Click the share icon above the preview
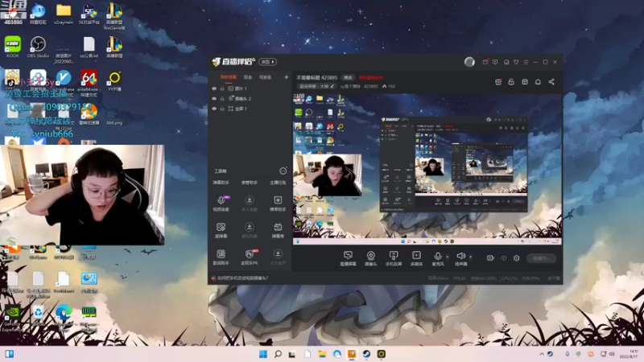 551,82
